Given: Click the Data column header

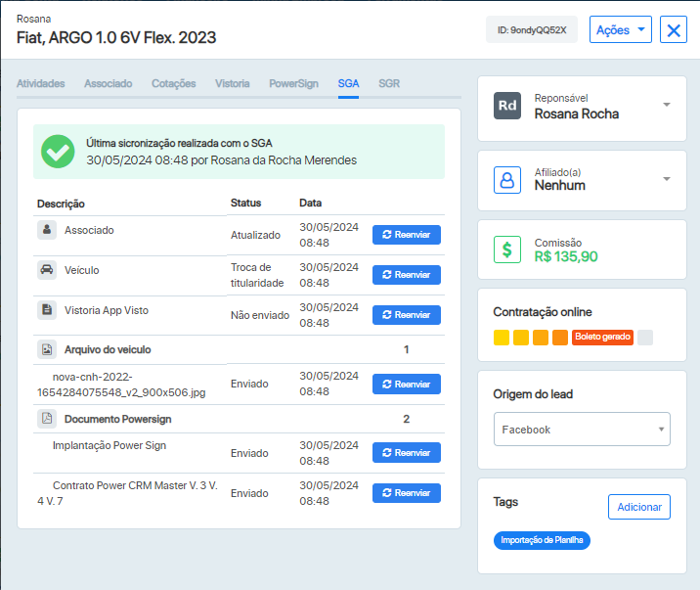Looking at the screenshot, I should [x=310, y=203].
